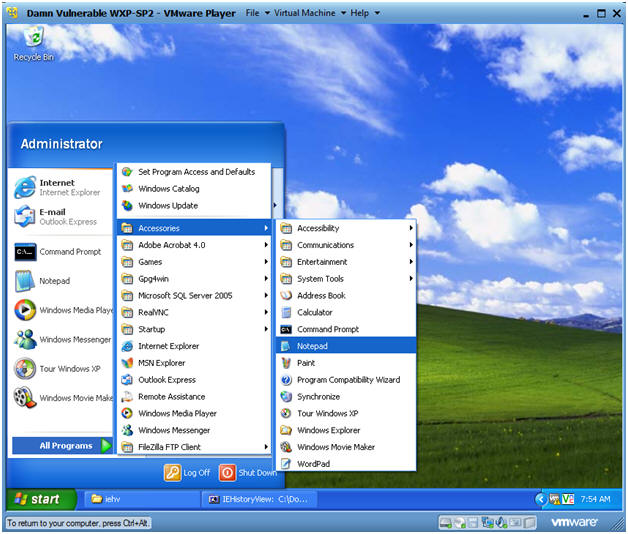Click the Synchronize icon
The height and width of the screenshot is (534, 628).
(286, 397)
